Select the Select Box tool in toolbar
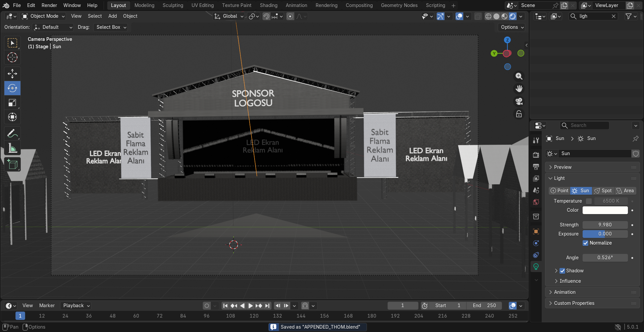644x332 pixels. [x=12, y=43]
